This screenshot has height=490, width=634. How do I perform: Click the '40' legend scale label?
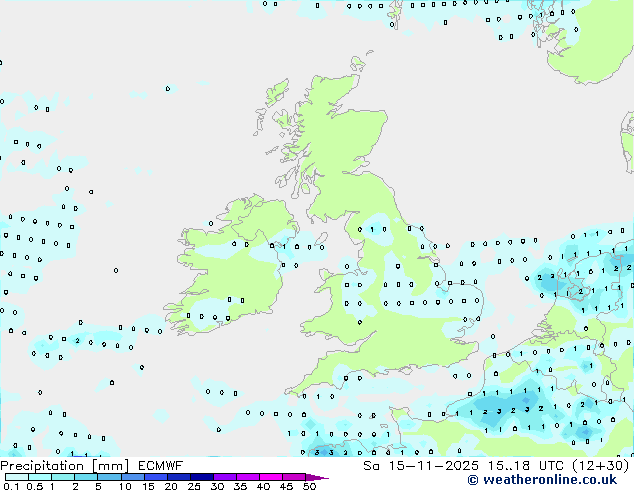(x=263, y=486)
